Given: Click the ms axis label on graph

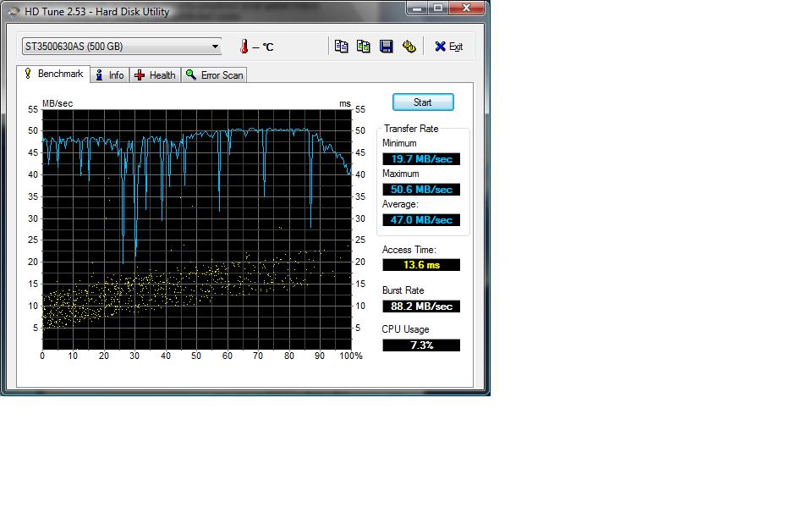Looking at the screenshot, I should click(x=345, y=103).
